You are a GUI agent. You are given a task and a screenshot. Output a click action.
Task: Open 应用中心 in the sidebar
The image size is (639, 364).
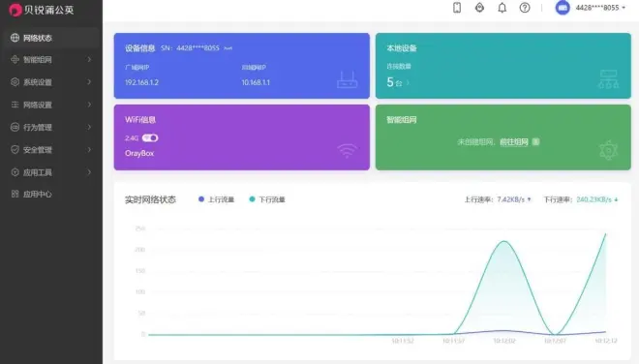tap(51, 194)
